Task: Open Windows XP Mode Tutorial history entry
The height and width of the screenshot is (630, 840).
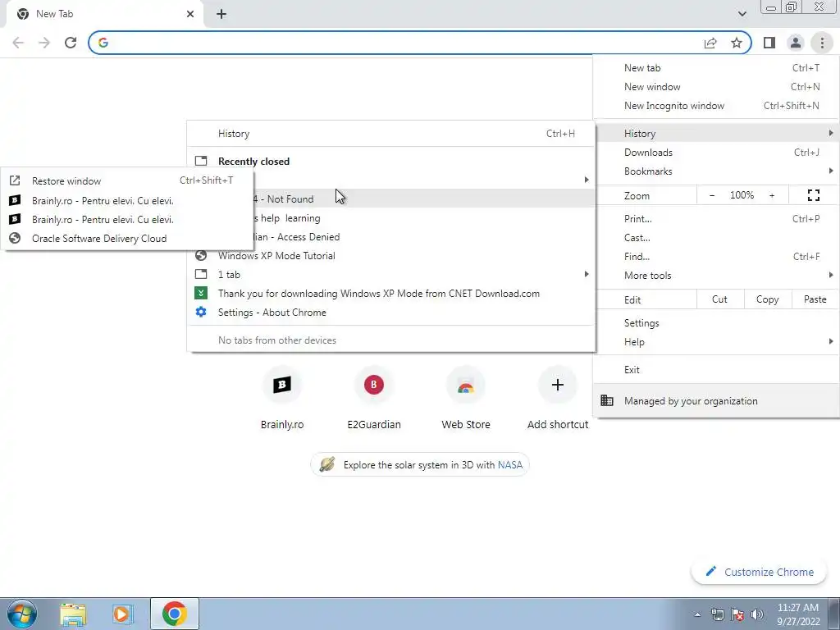Action: 391,256
